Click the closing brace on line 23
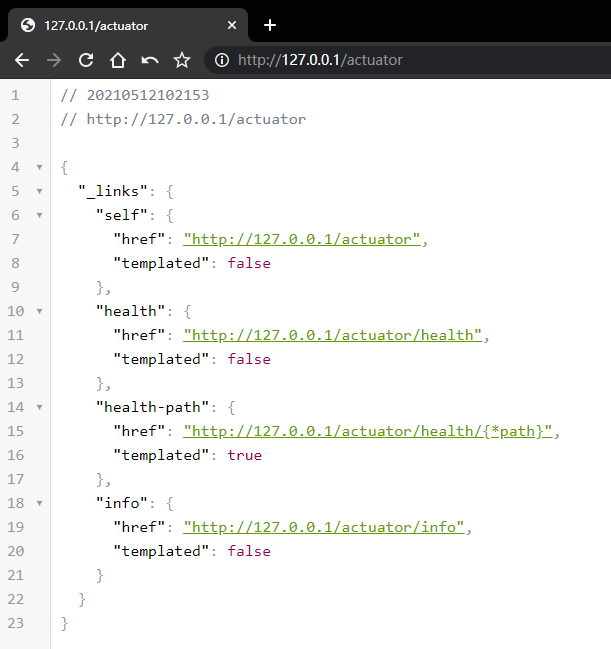The width and height of the screenshot is (611, 649). (x=64, y=623)
